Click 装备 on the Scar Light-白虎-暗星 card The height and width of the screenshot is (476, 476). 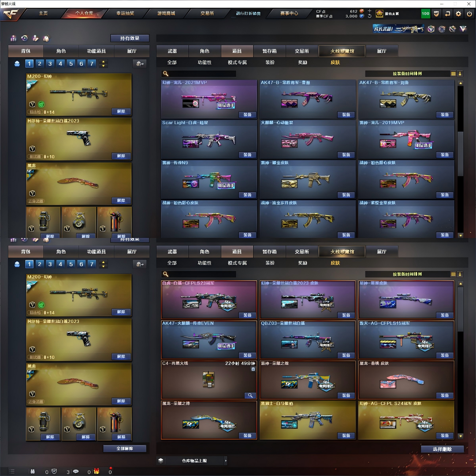[247, 155]
